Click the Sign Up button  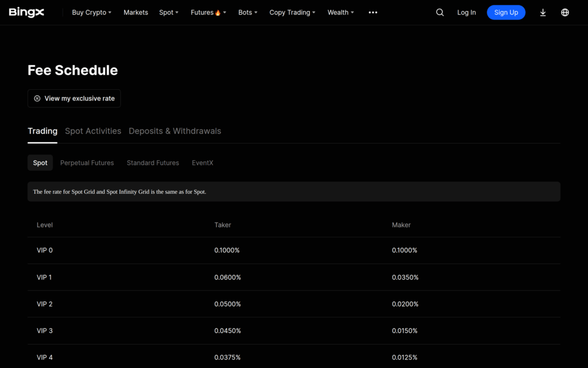point(506,13)
